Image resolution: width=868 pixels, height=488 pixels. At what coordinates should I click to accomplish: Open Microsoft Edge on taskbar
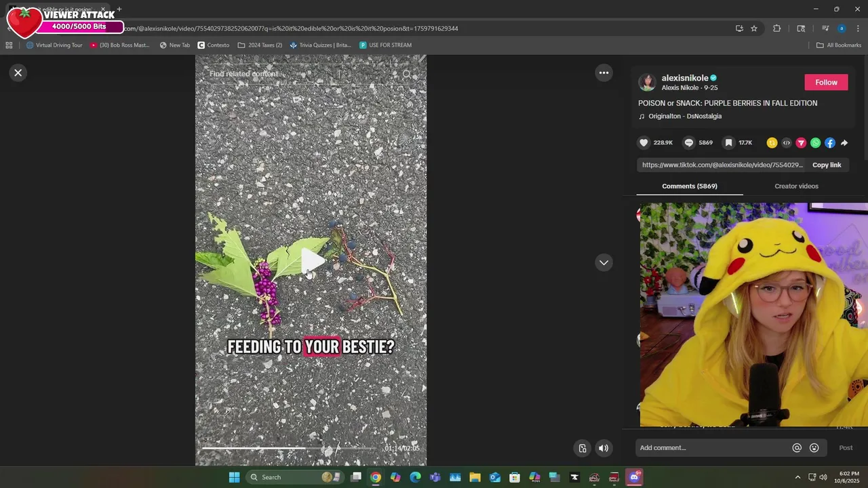pos(416,477)
